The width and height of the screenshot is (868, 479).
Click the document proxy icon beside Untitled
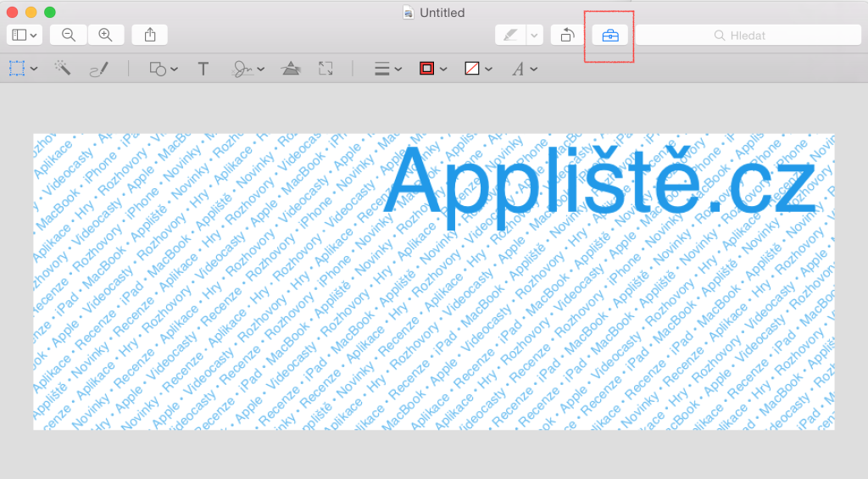coord(408,13)
